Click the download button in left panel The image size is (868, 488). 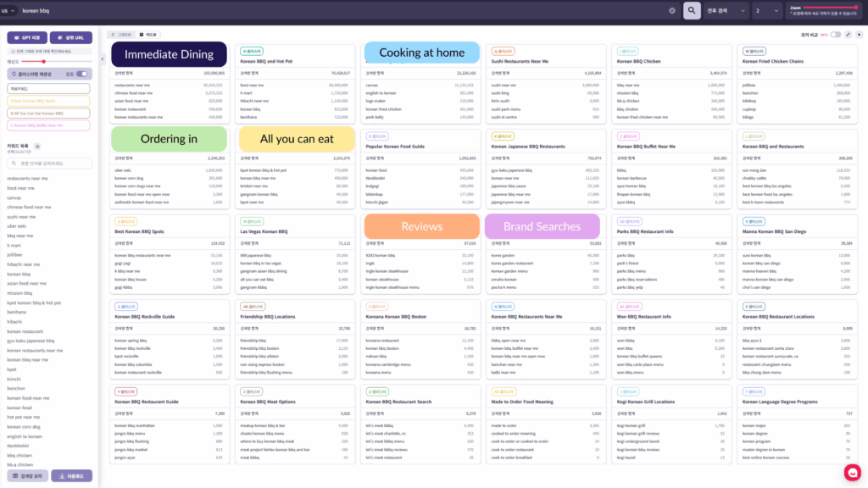(71, 476)
